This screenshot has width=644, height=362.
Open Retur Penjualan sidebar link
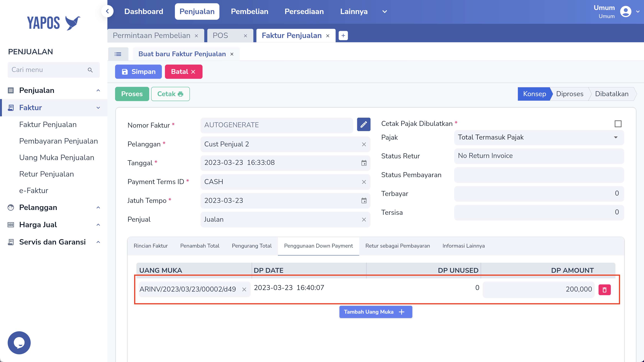46,174
